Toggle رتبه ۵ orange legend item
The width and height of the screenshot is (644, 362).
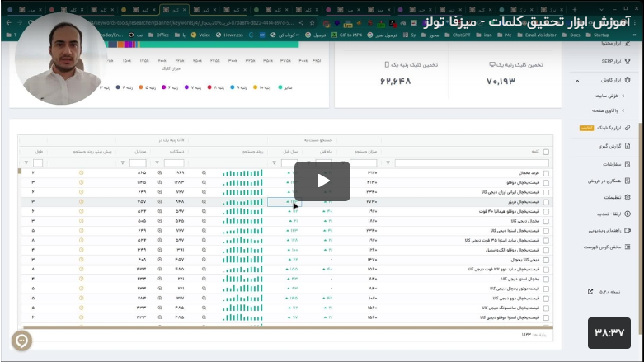(148, 87)
